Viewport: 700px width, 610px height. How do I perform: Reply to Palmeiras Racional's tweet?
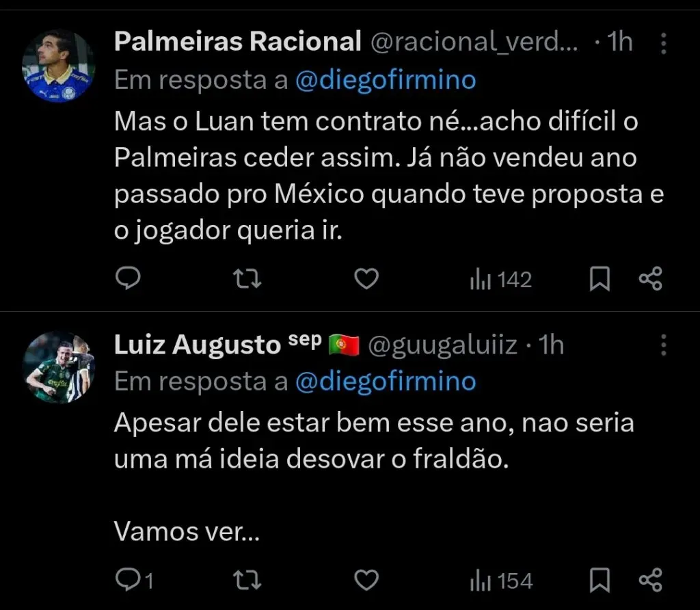click(128, 278)
